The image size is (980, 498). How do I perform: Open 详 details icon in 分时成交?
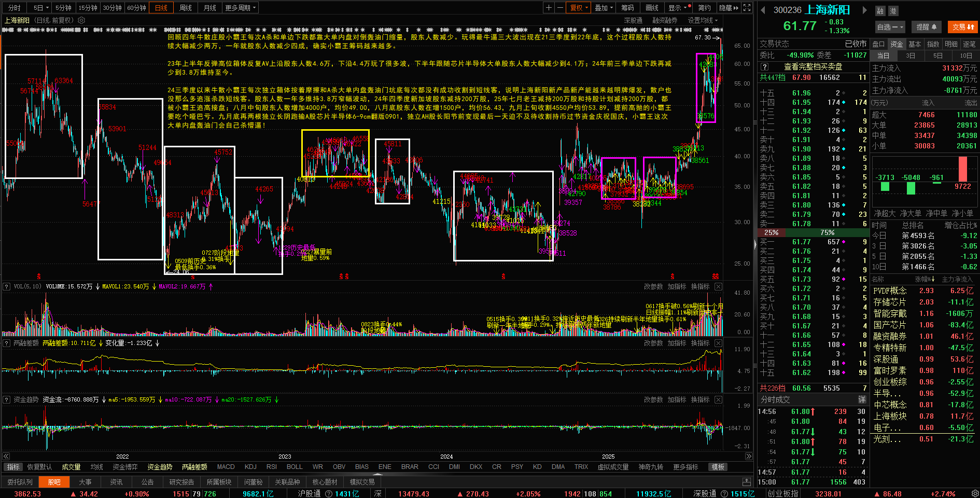click(x=862, y=399)
